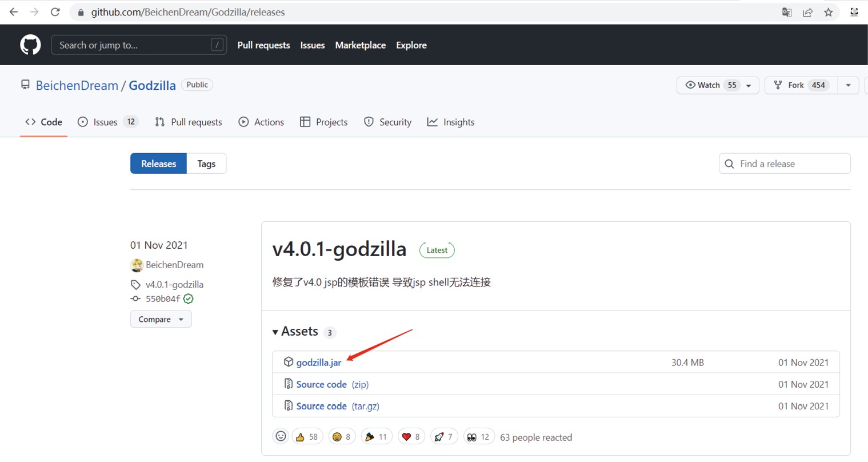The width and height of the screenshot is (868, 462).
Task: Open the translate page icon
Action: pyautogui.click(x=787, y=12)
